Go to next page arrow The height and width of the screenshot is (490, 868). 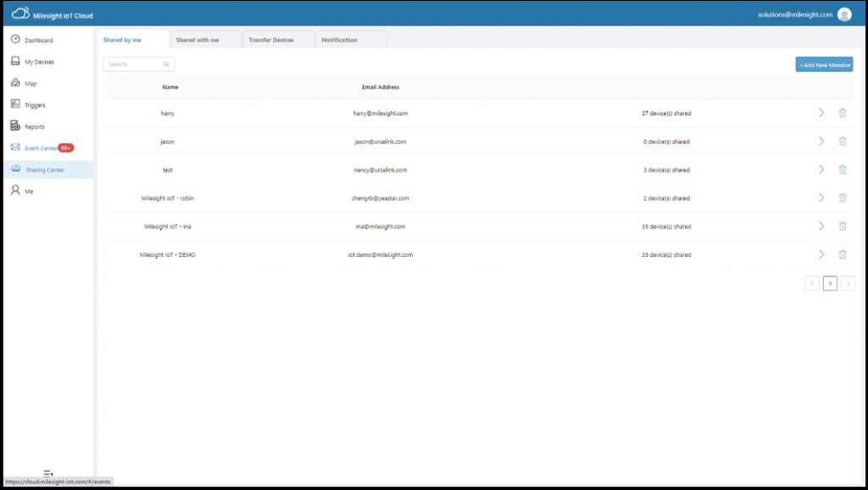click(x=848, y=283)
